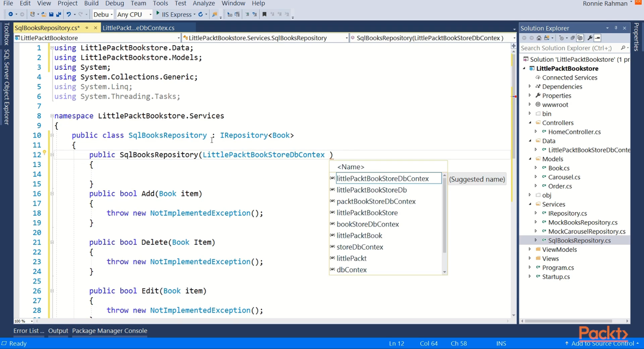Open the Debug menu
644x349 pixels.
114,3
